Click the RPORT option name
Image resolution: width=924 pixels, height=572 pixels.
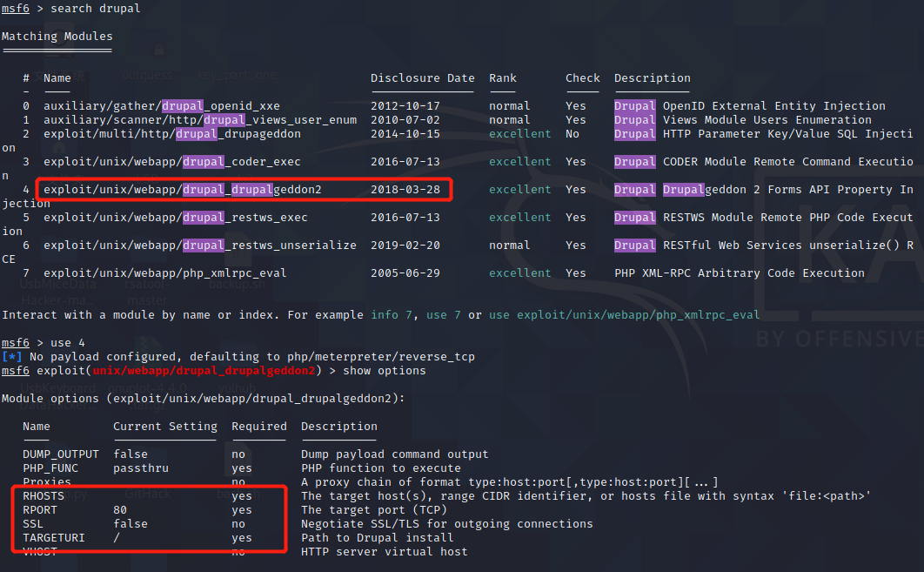pos(40,510)
